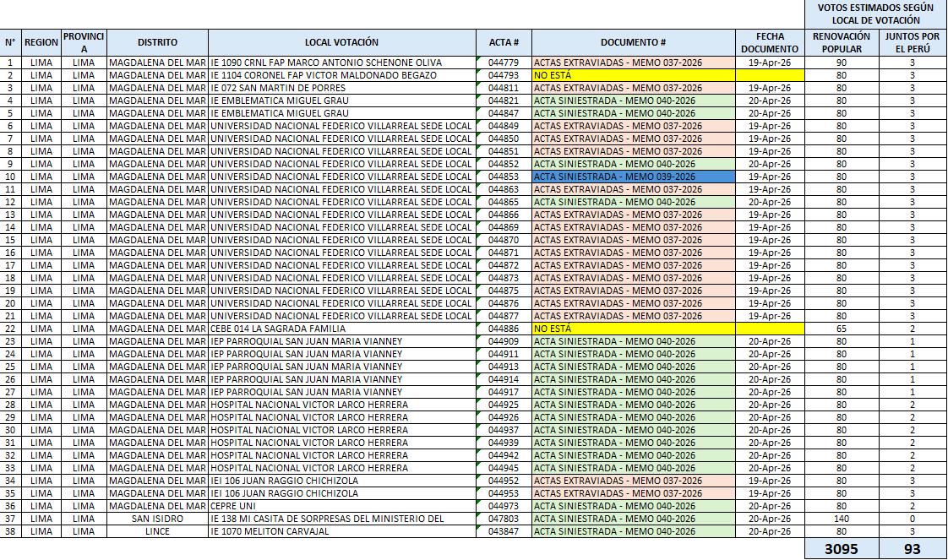Image resolution: width=948 pixels, height=560 pixels.
Task: Select IE 1104 CORONEL FAP VICTOR MALDONADO BEGAZO
Action: 341,75
